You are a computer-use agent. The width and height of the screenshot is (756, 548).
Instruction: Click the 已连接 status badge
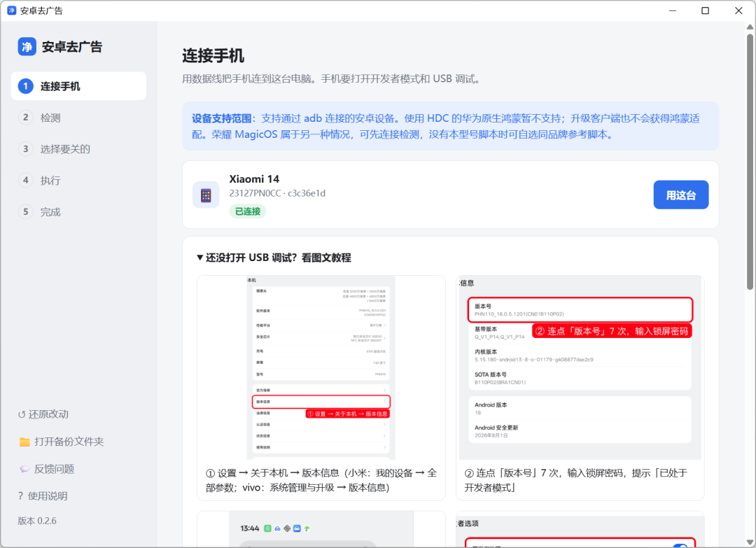tap(247, 211)
